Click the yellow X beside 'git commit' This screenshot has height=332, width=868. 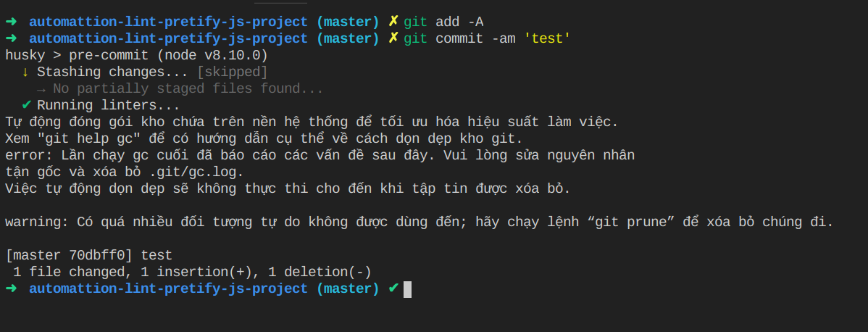[393, 39]
